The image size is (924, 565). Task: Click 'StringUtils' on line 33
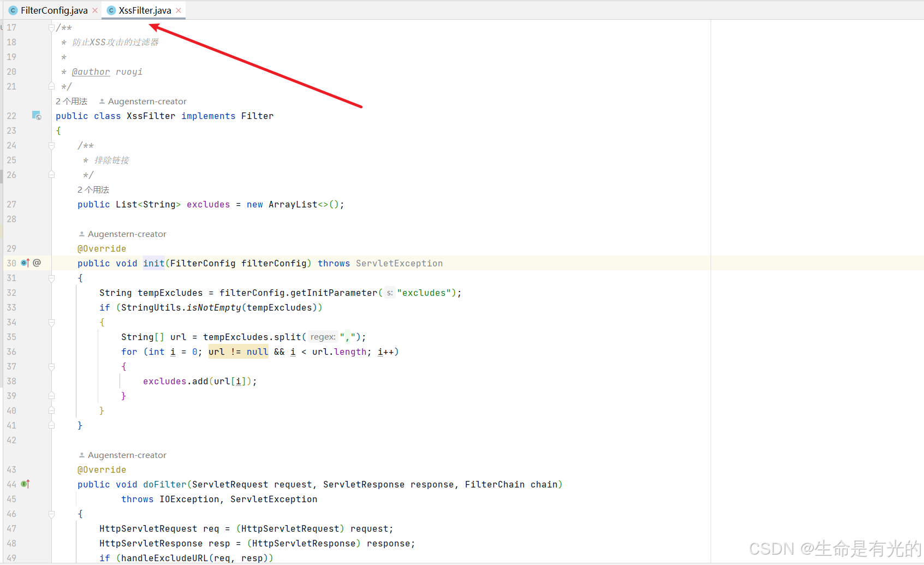point(151,307)
